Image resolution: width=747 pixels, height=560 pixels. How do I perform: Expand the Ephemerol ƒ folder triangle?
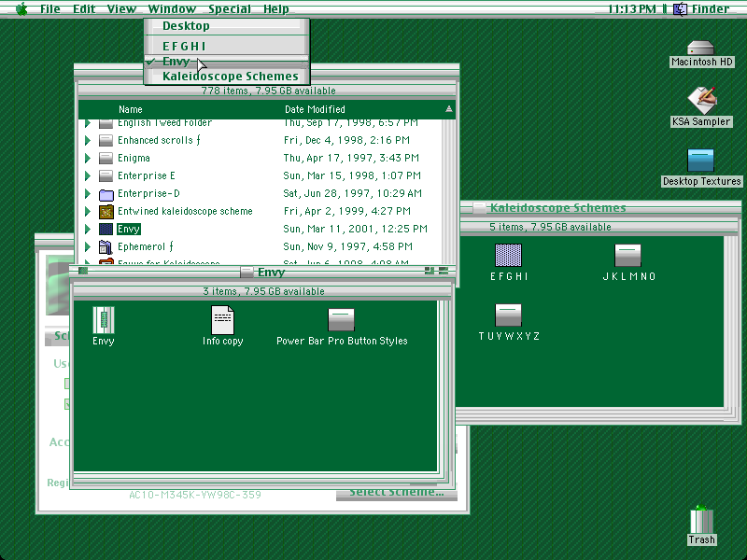(87, 246)
